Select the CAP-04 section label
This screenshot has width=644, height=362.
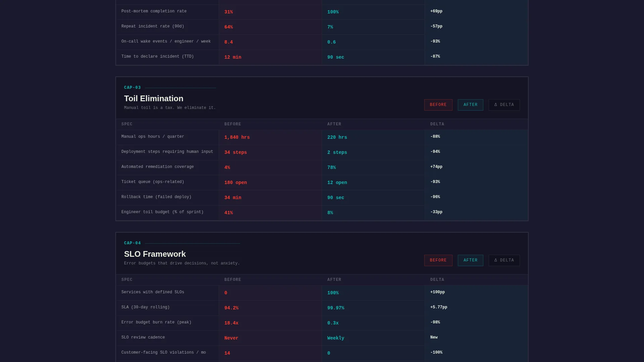coord(132,243)
